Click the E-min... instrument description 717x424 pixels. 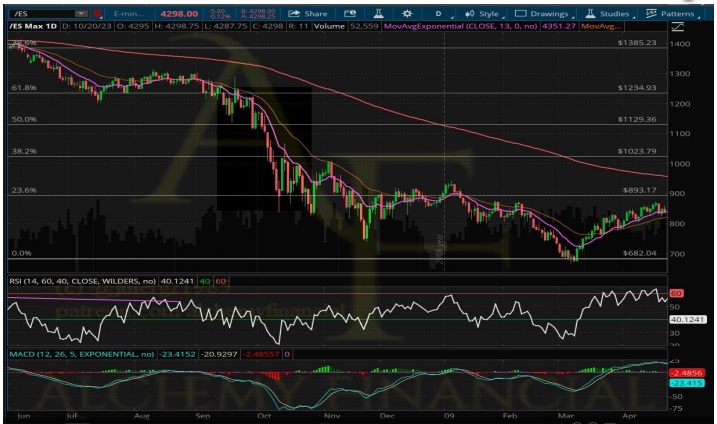click(129, 14)
